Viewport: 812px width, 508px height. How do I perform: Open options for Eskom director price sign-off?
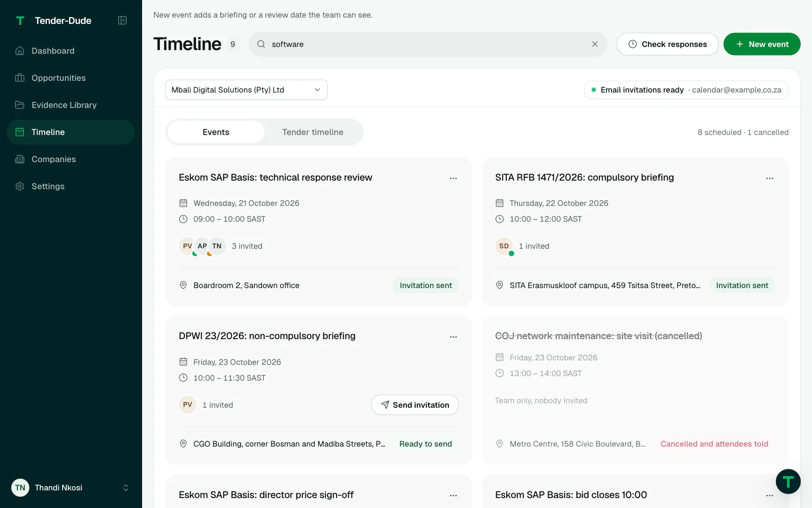(x=453, y=495)
